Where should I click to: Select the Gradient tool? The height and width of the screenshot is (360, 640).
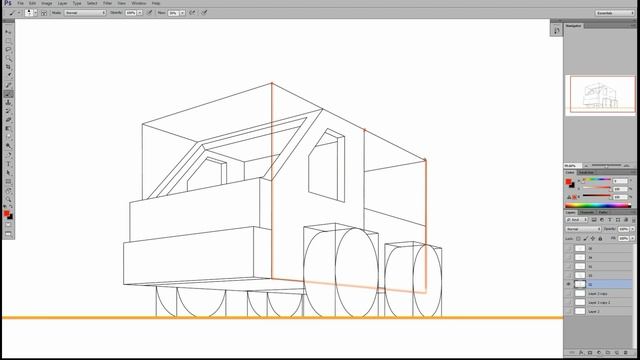[8, 129]
